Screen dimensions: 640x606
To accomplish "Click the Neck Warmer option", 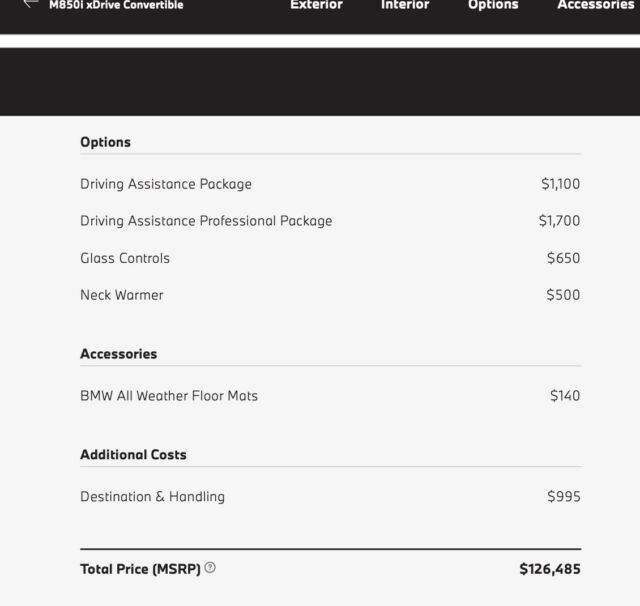I will point(122,295).
